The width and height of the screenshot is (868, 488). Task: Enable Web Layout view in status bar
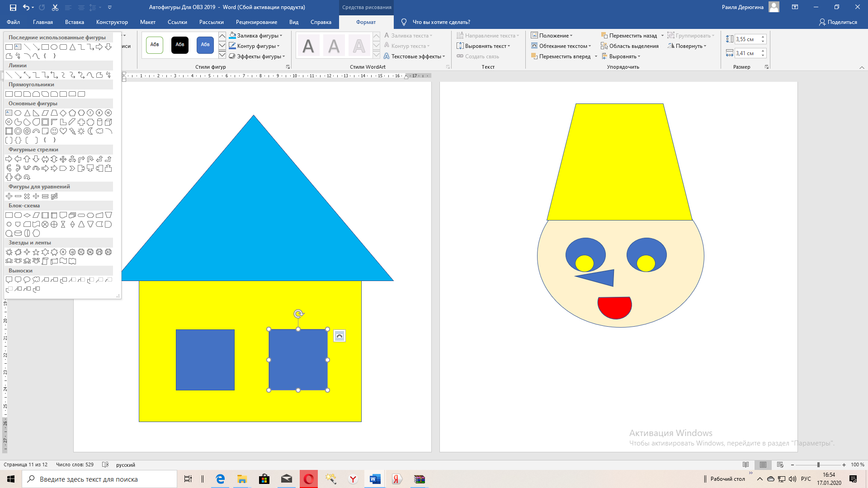[780, 465]
